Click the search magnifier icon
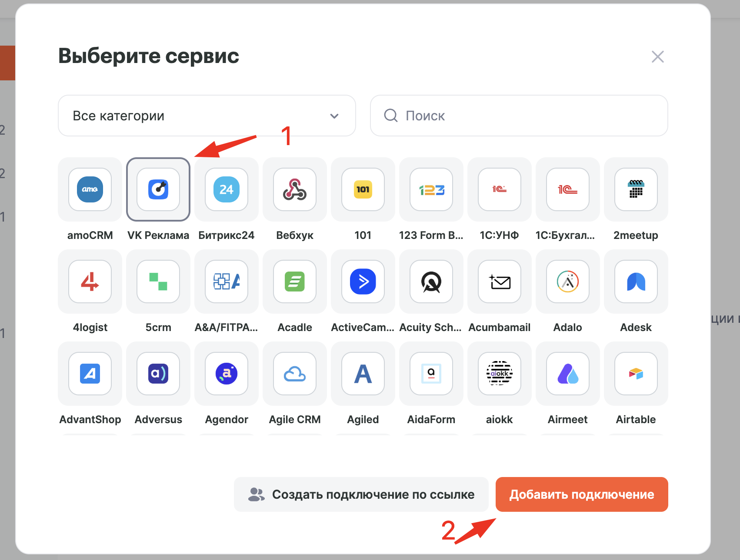740x560 pixels. (391, 116)
